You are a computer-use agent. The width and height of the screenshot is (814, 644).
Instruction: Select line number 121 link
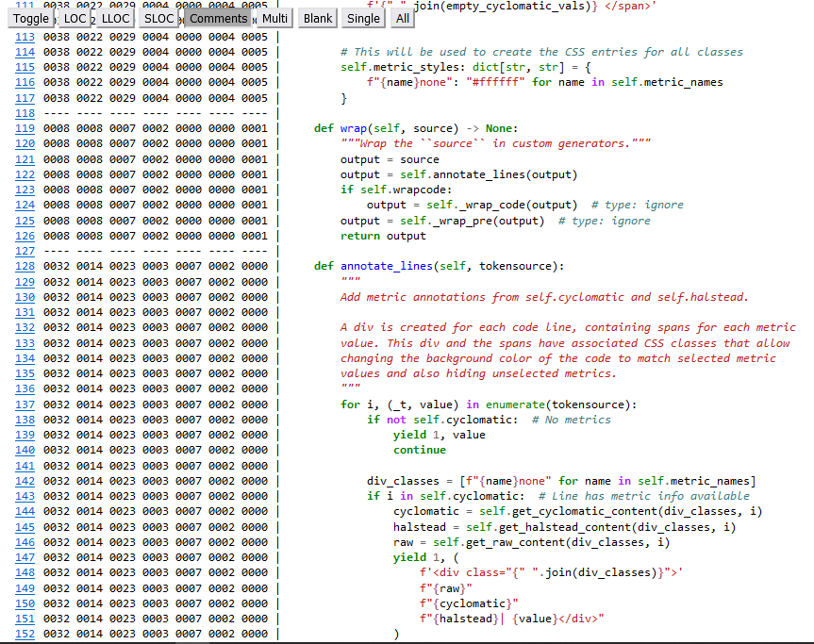pyautogui.click(x=25, y=159)
